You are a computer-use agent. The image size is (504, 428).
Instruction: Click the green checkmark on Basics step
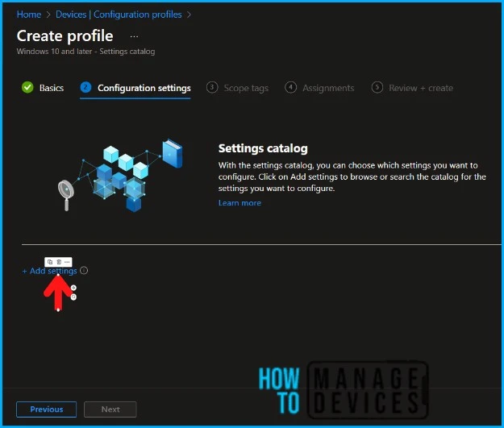tap(27, 88)
